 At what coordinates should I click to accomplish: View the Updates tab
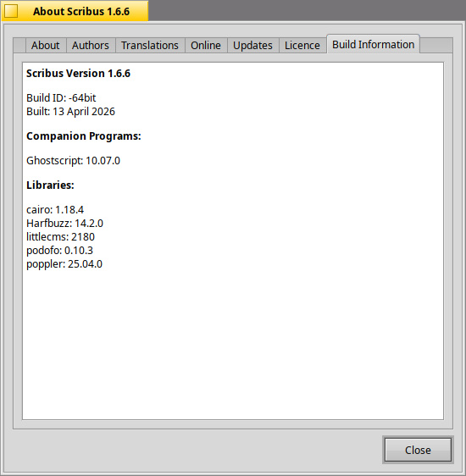(x=252, y=46)
